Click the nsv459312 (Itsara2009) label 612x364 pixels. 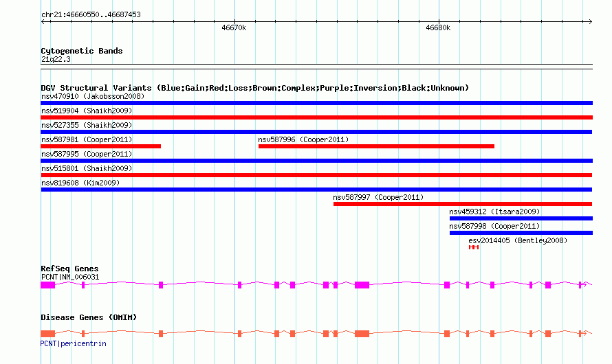494,212
